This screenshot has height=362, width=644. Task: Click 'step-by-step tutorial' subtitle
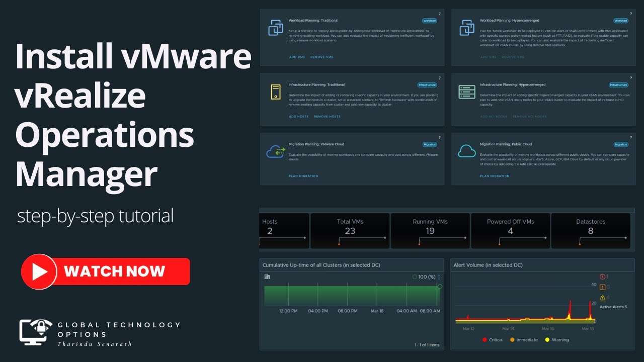click(96, 216)
